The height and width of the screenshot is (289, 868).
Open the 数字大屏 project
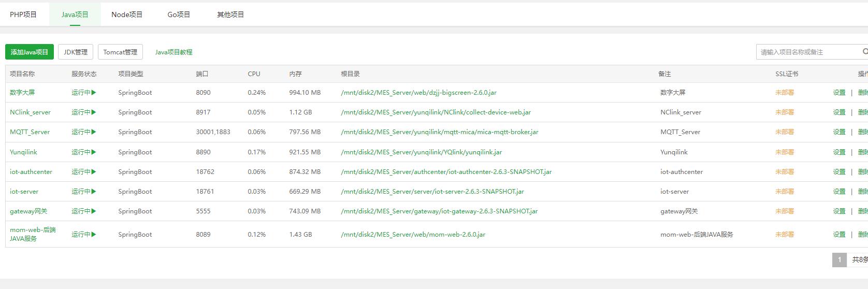[x=22, y=92]
